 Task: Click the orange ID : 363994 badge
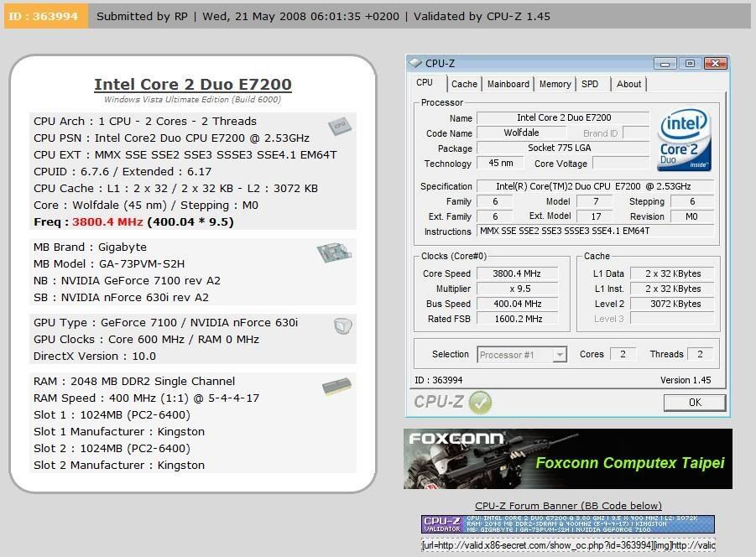click(44, 16)
